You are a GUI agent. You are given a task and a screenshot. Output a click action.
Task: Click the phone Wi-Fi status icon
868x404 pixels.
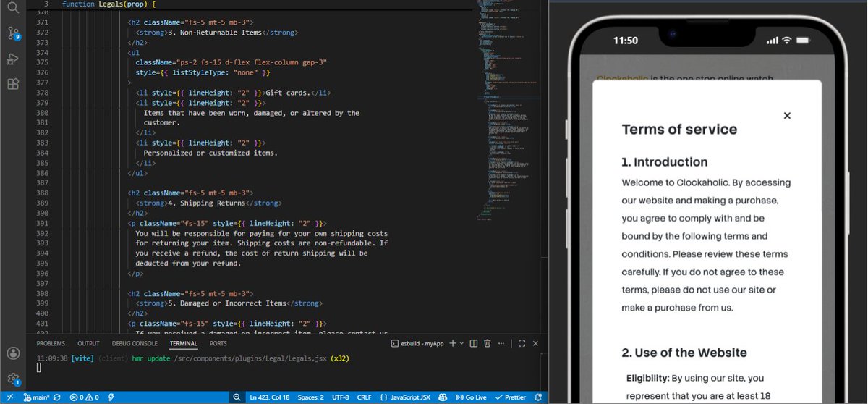786,41
